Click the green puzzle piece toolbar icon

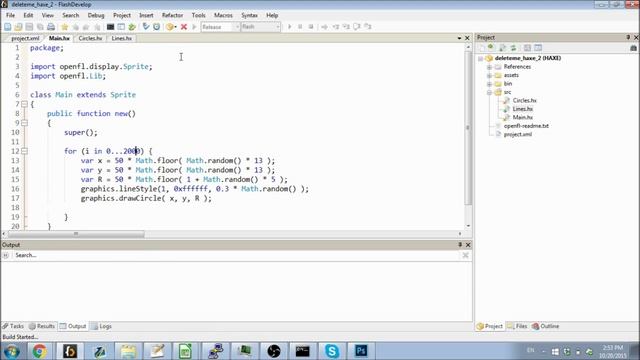(132, 27)
